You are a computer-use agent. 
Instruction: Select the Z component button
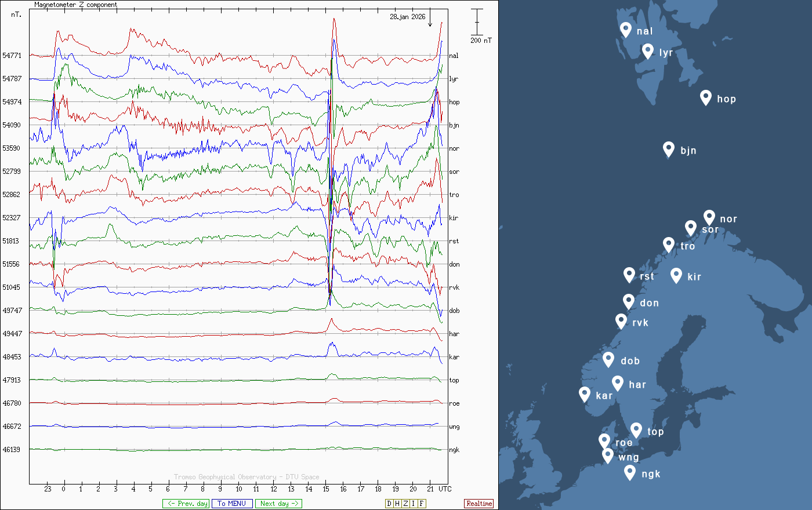click(x=405, y=504)
